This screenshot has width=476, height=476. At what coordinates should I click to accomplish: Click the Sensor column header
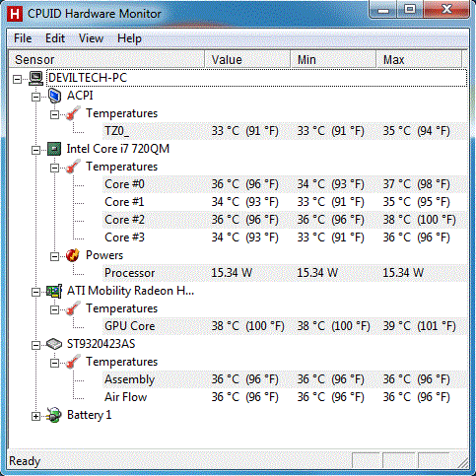coord(106,59)
